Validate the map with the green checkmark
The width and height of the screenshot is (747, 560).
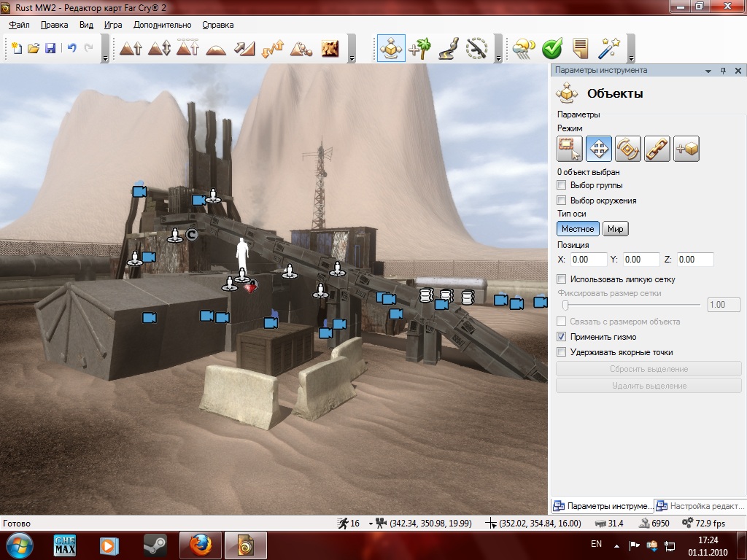click(552, 48)
